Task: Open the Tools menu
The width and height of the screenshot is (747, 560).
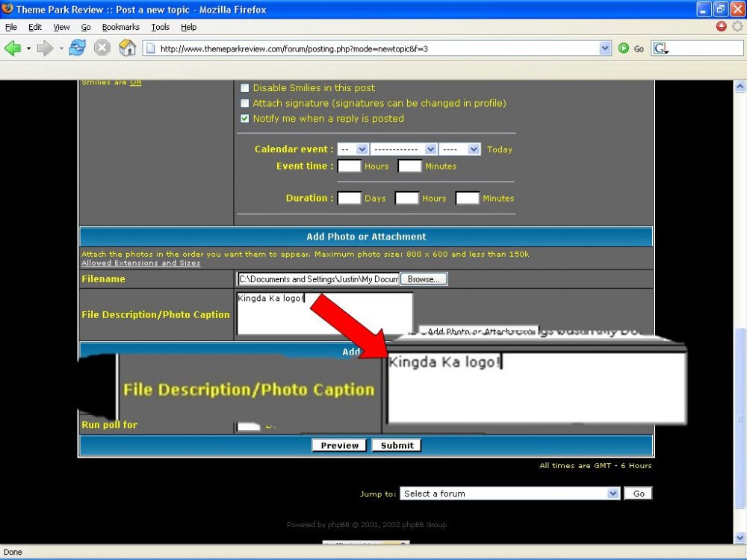Action: click(x=160, y=27)
